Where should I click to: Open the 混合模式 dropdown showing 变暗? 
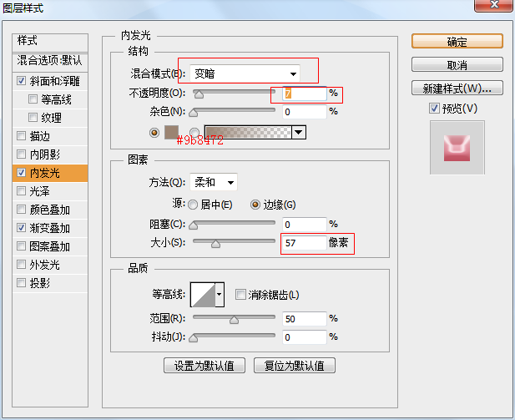coord(245,73)
